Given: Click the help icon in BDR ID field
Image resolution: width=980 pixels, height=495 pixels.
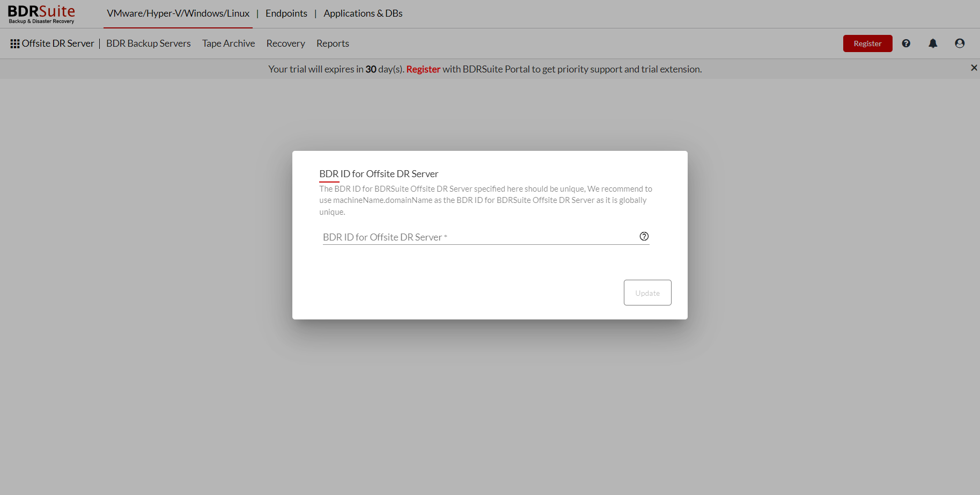Looking at the screenshot, I should [x=644, y=236].
